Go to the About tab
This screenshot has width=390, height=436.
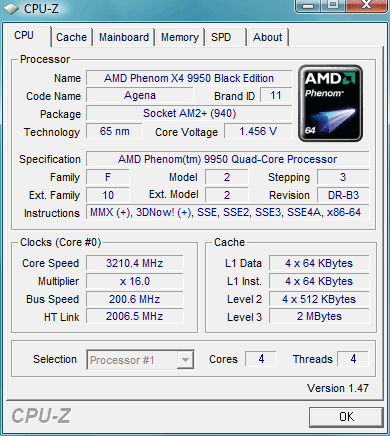(x=268, y=37)
